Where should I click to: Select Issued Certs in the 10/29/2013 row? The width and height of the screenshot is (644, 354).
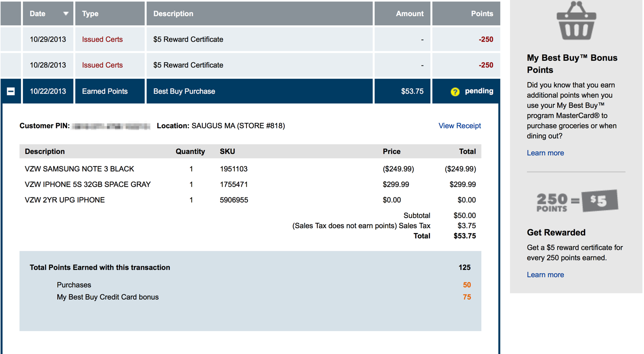point(102,39)
